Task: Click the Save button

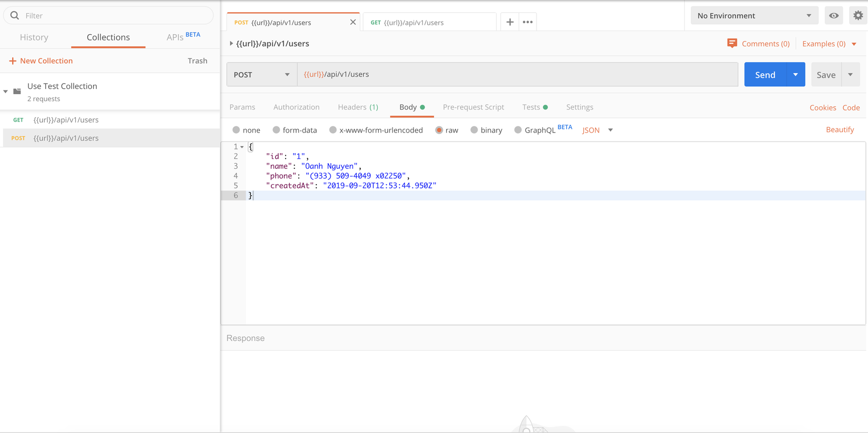Action: tap(826, 75)
